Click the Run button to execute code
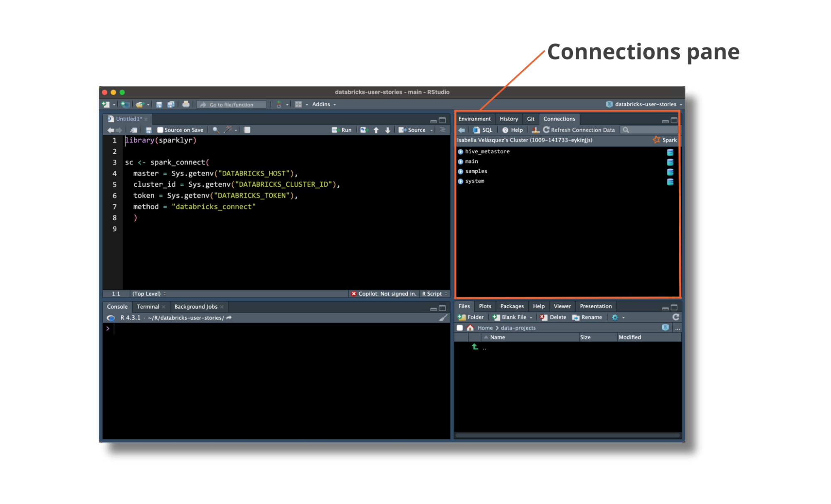 pos(342,130)
